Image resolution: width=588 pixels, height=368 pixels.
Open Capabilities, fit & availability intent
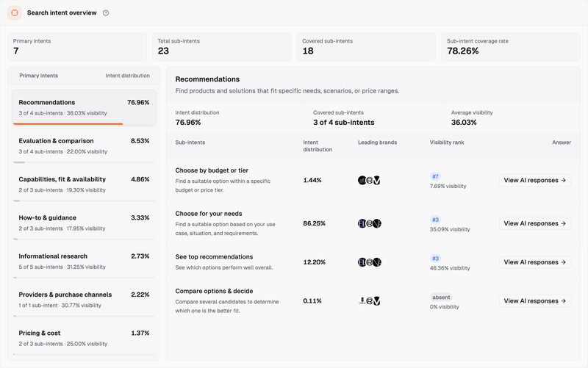click(x=84, y=184)
